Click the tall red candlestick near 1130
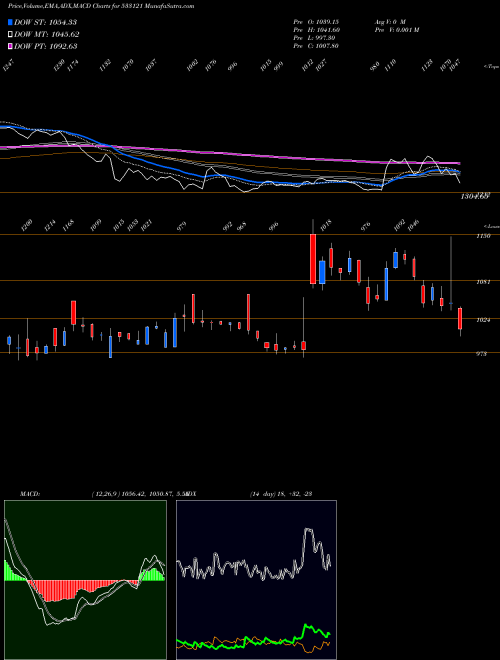The height and width of the screenshot is (660, 500). tap(313, 259)
